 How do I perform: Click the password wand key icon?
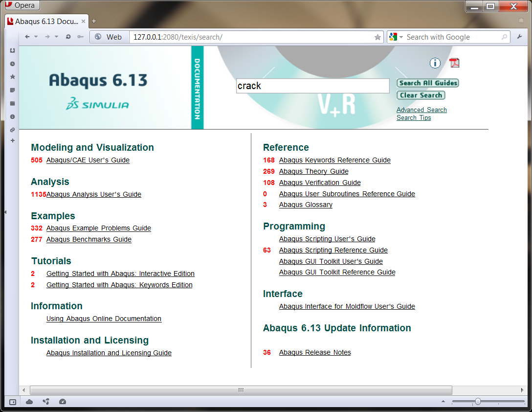tap(80, 37)
